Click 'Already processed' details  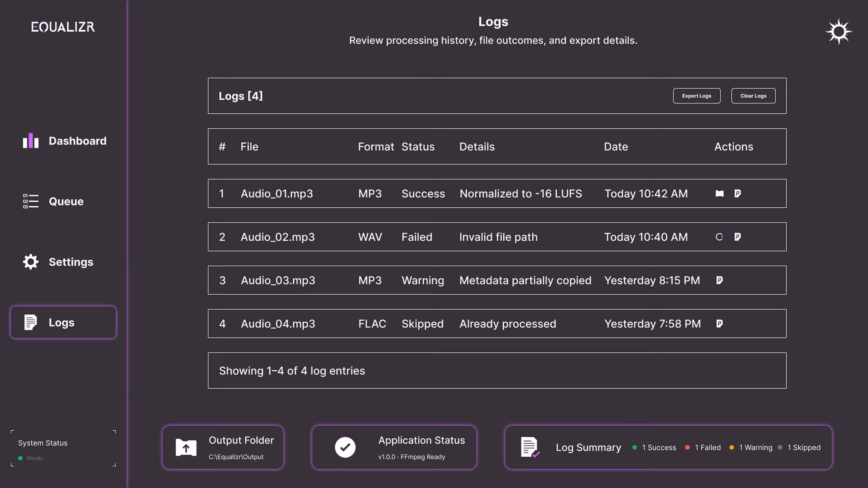pos(508,324)
